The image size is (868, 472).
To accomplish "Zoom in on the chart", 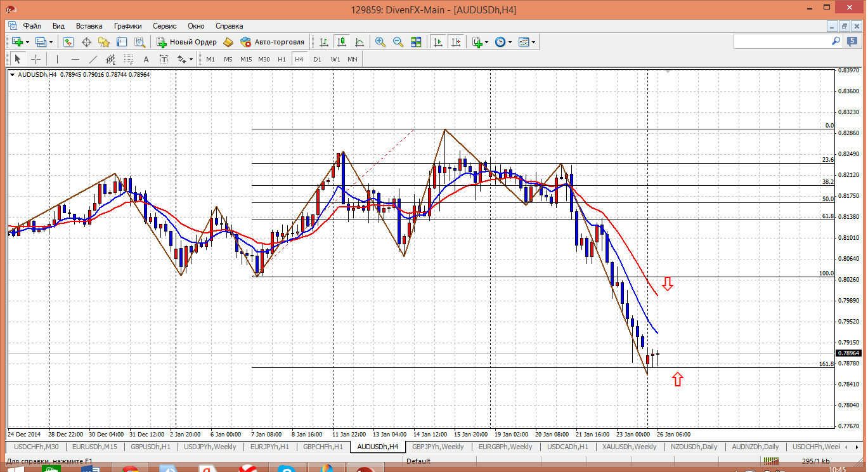I will (380, 42).
